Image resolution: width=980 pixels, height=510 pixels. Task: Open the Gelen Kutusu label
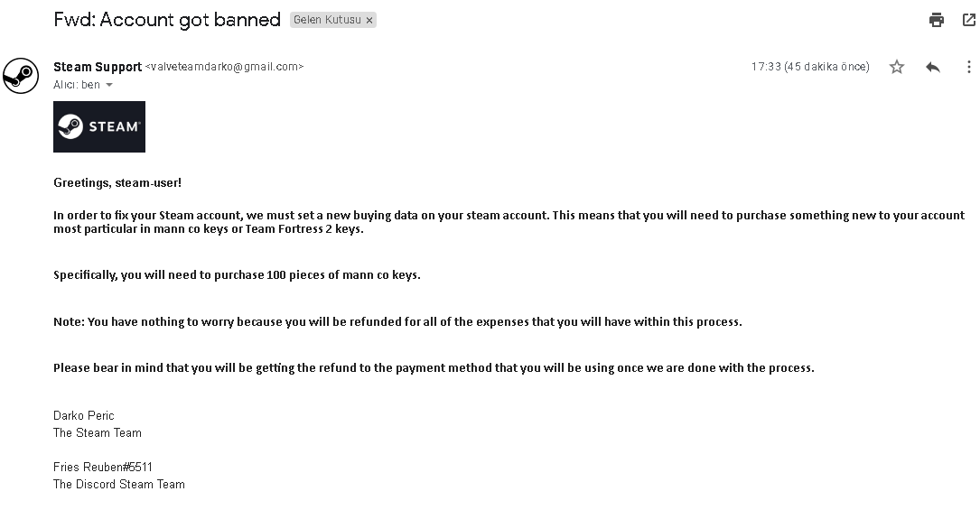(x=326, y=20)
